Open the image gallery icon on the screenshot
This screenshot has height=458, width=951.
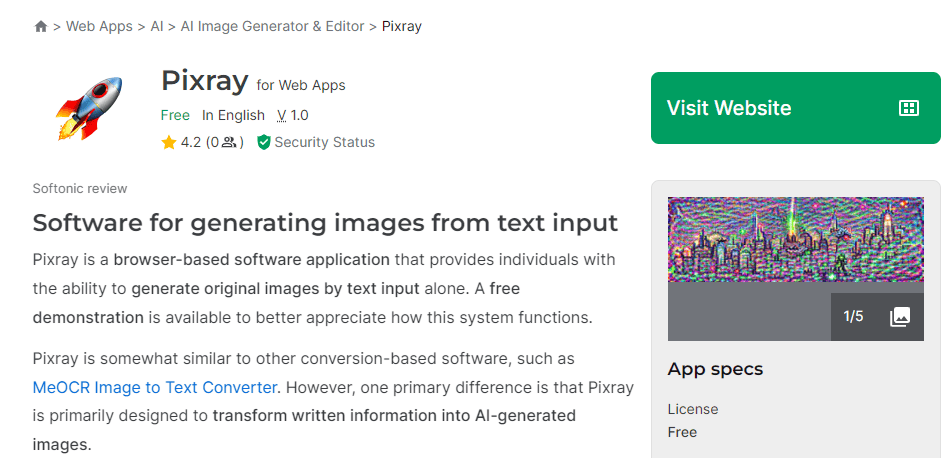pos(900,317)
